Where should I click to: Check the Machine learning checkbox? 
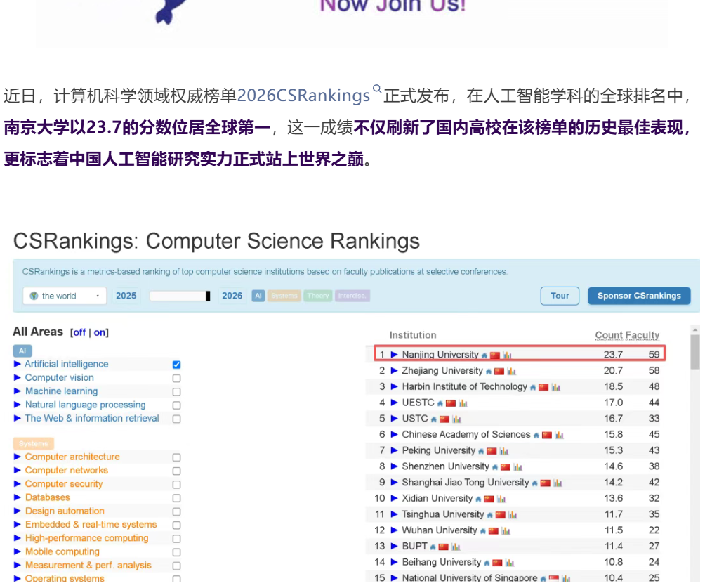[x=177, y=392]
